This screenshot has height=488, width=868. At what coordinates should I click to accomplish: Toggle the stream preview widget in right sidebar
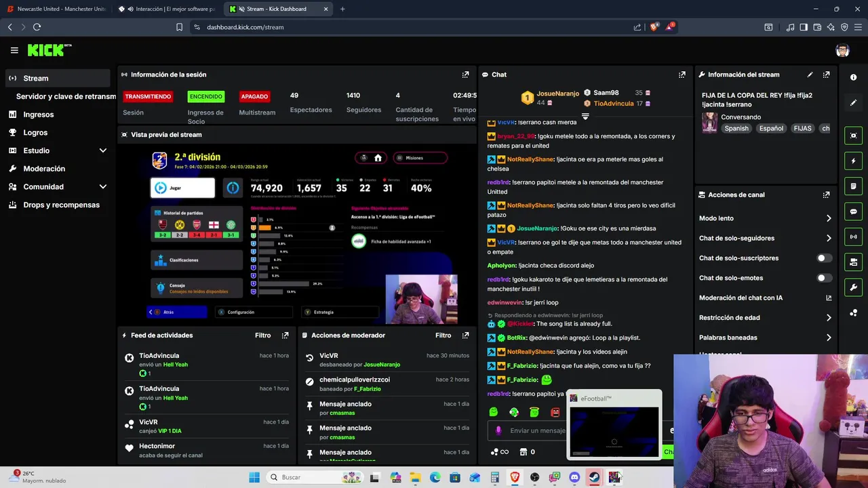click(x=853, y=136)
